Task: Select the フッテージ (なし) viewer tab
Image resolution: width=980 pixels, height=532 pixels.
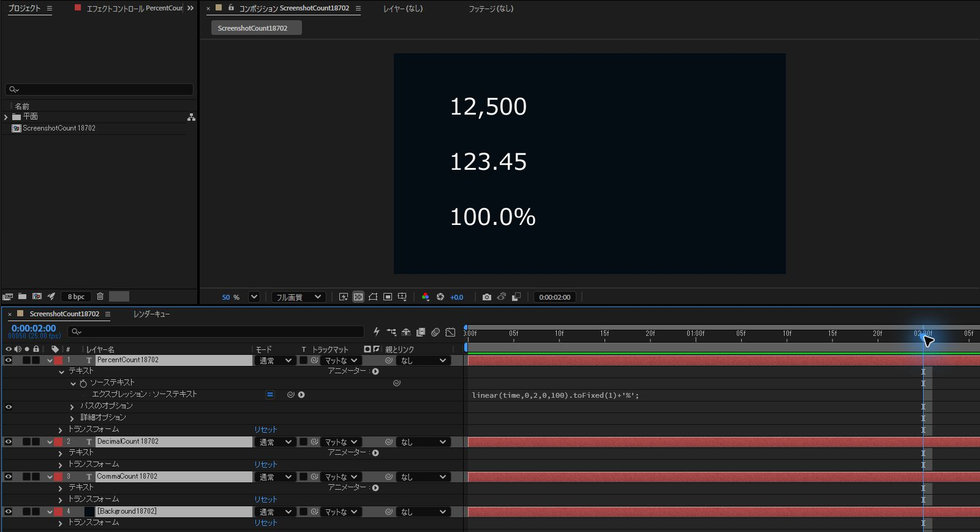Action: click(x=491, y=9)
